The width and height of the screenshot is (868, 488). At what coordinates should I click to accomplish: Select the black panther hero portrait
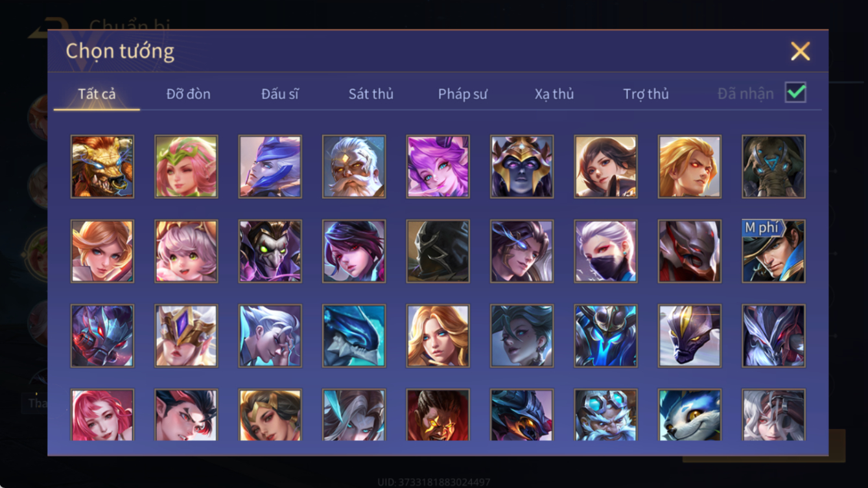[690, 336]
